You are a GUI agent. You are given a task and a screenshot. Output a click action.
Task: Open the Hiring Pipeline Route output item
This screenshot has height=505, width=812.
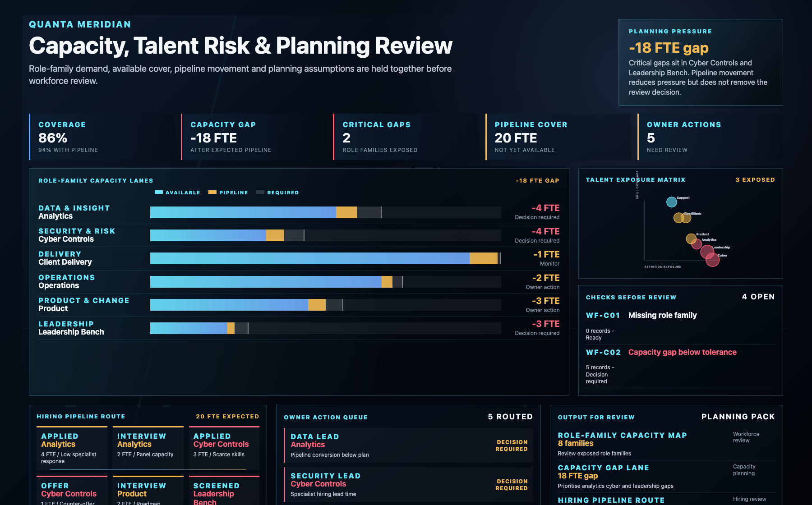pos(667,500)
